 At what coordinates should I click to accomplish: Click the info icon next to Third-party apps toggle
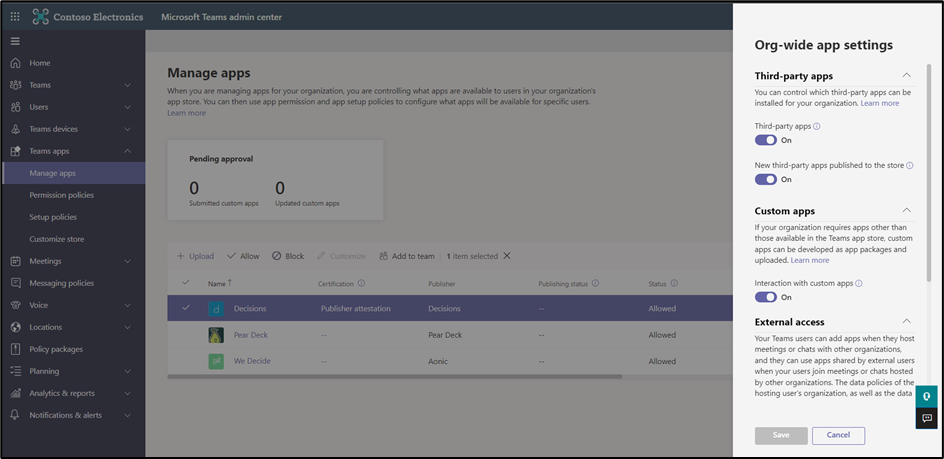(x=817, y=126)
